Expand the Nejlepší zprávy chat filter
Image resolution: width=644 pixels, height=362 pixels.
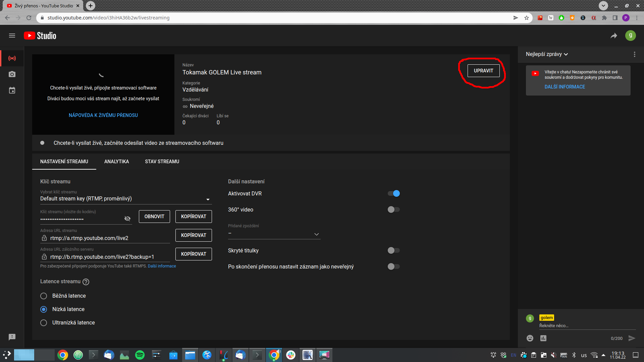coord(547,54)
